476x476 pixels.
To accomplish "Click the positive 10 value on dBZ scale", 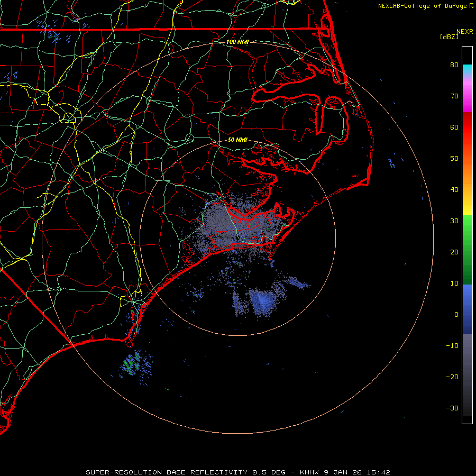I will 454,283.
